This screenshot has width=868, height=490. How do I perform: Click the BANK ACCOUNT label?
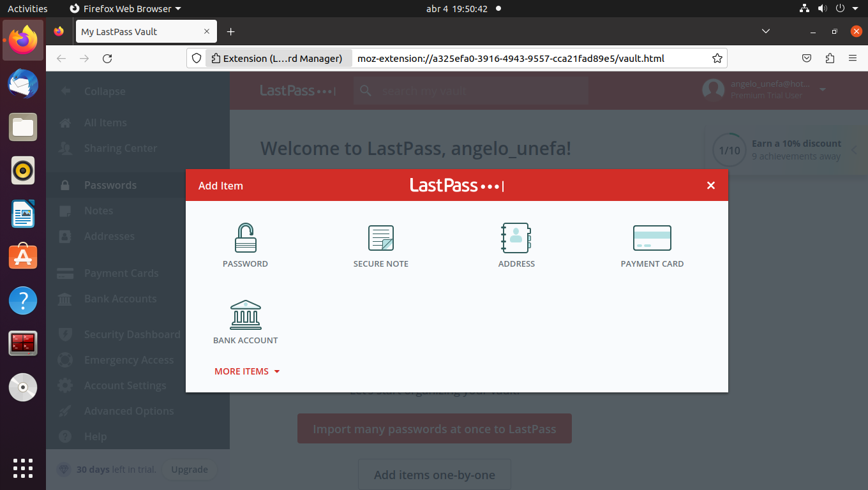pyautogui.click(x=246, y=340)
